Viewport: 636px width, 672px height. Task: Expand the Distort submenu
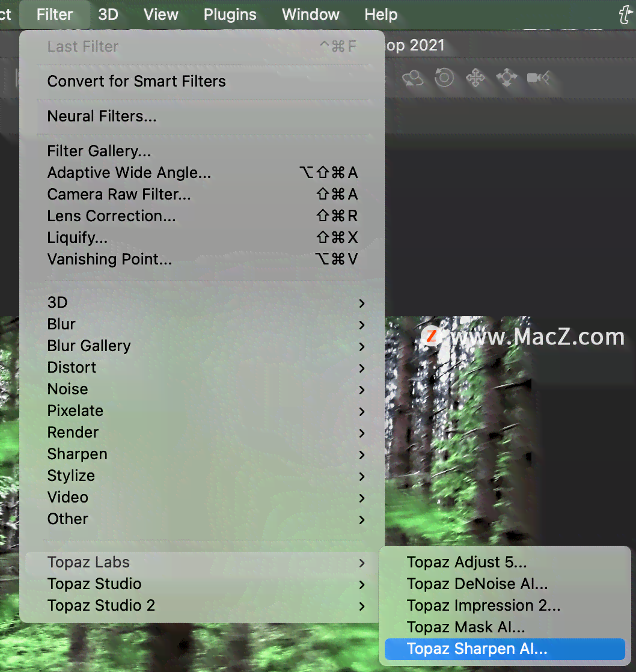pos(201,367)
